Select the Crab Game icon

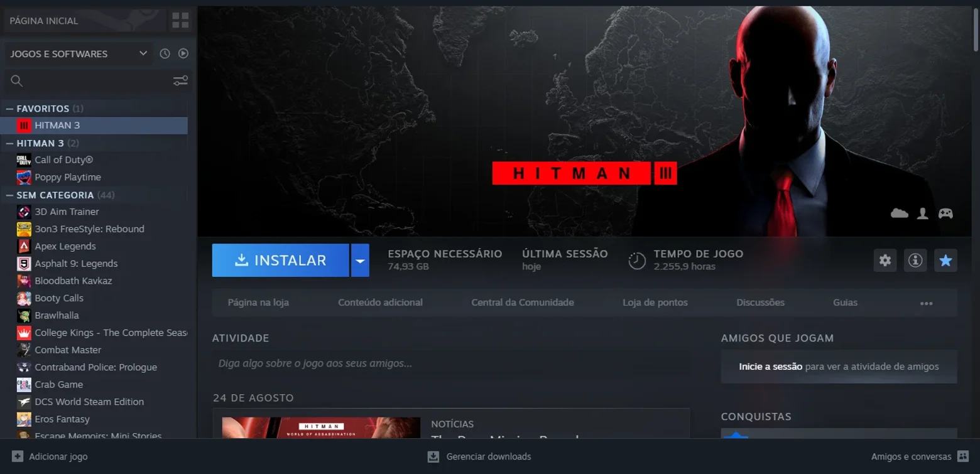24,384
